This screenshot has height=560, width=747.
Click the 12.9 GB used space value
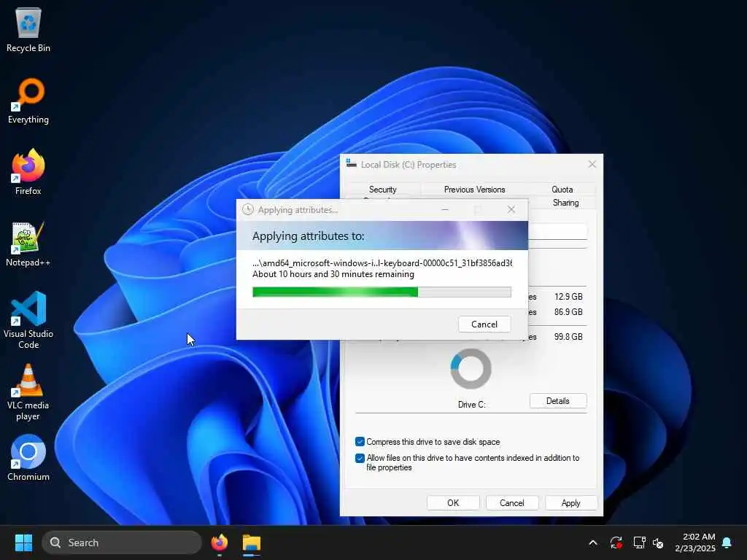point(568,297)
